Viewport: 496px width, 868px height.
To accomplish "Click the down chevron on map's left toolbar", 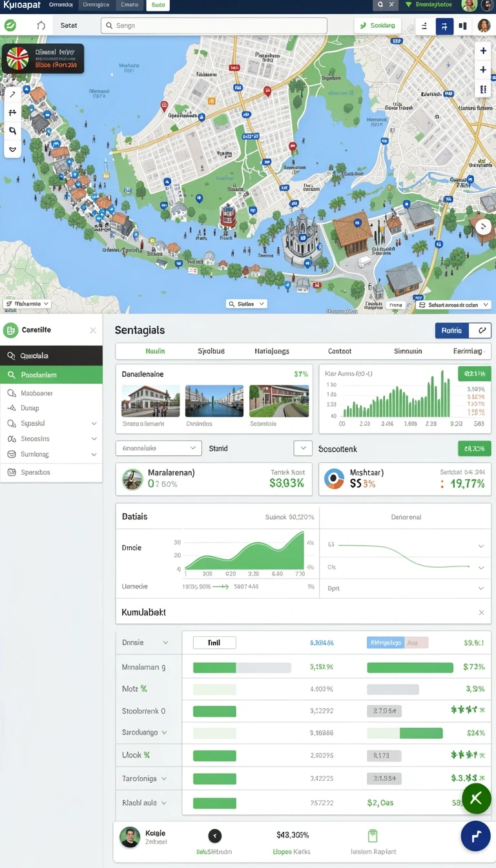I will pos(12,149).
